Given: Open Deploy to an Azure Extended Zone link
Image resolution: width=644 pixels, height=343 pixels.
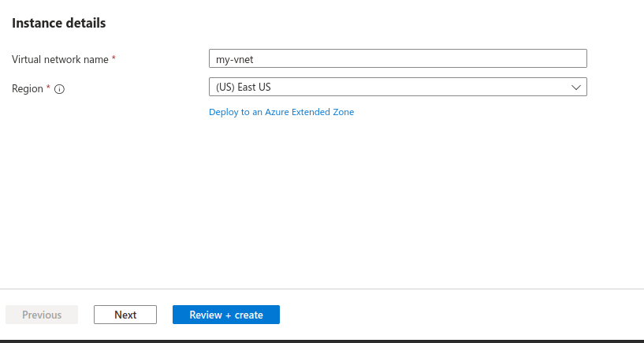Looking at the screenshot, I should [281, 112].
